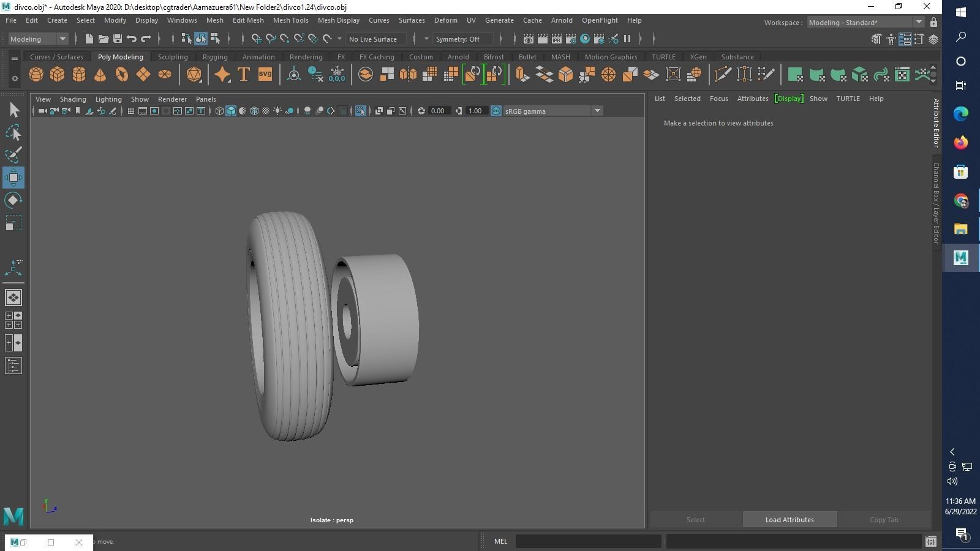The height and width of the screenshot is (551, 980).
Task: Click the viewport gamma value field
Action: pos(477,111)
